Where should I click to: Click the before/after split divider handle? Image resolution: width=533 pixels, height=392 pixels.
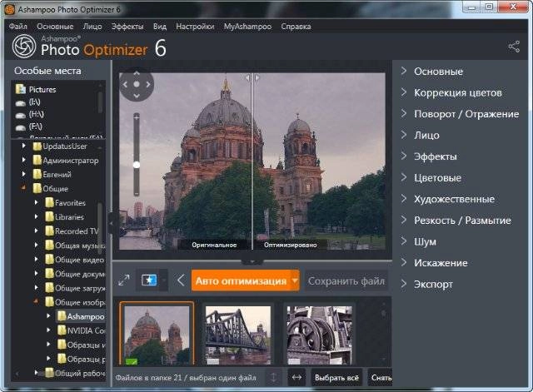(x=252, y=77)
